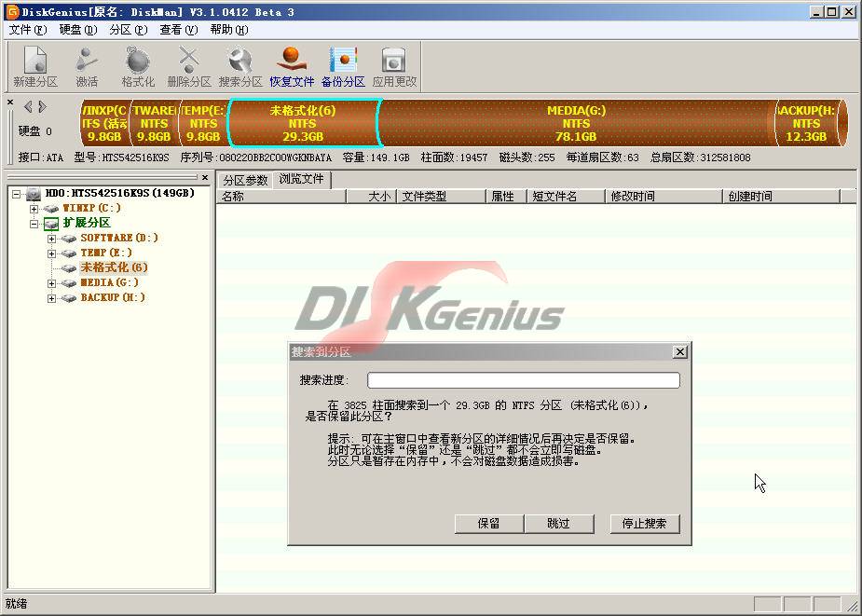Screen dimensions: 862x616
Task: Select HD0:HTS542516K9S(149GB) tree label
Action: [x=120, y=194]
